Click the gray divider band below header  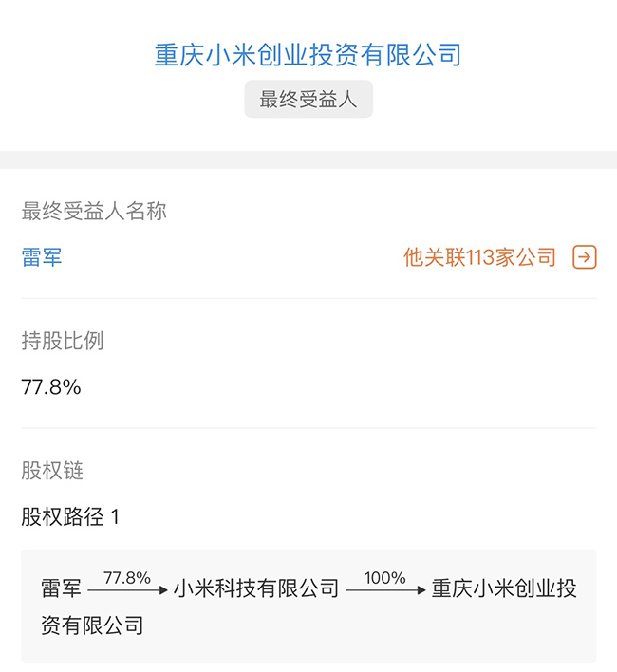coord(308,159)
